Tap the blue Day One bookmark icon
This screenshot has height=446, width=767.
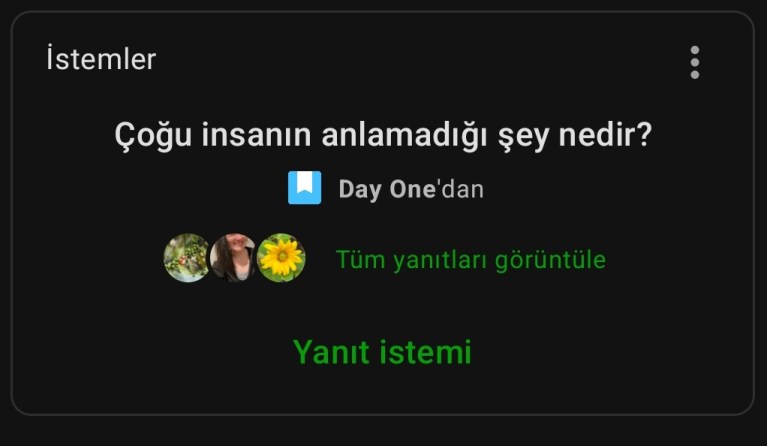[304, 187]
